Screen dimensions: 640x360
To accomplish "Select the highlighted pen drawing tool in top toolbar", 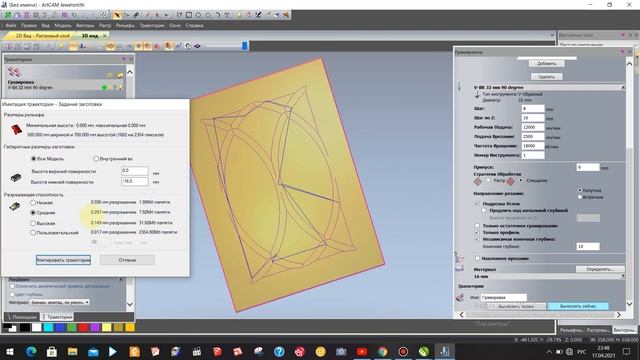I will (x=117, y=15).
